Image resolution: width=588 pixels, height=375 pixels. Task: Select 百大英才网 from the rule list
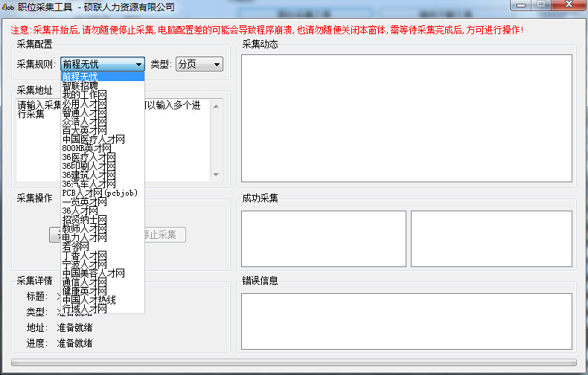click(x=103, y=130)
